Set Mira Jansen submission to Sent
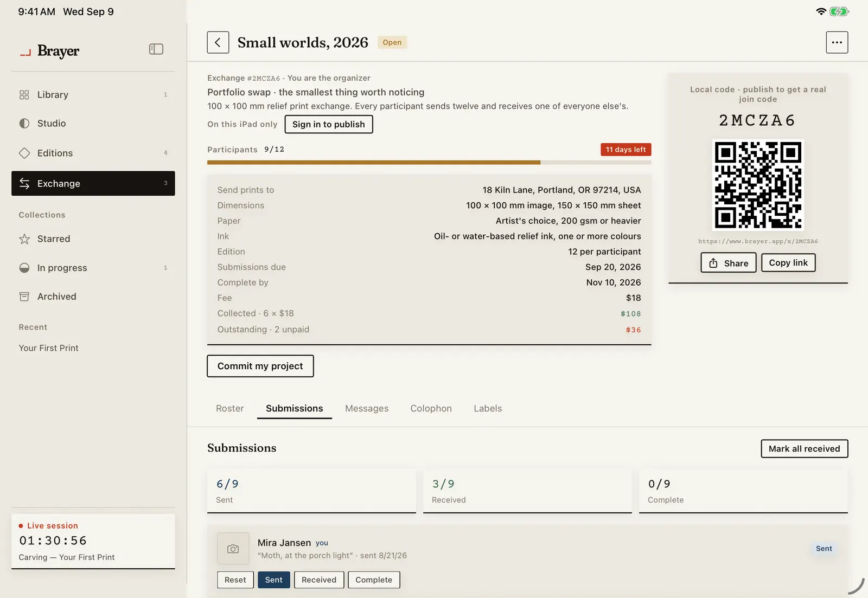868x598 pixels. pyautogui.click(x=274, y=580)
